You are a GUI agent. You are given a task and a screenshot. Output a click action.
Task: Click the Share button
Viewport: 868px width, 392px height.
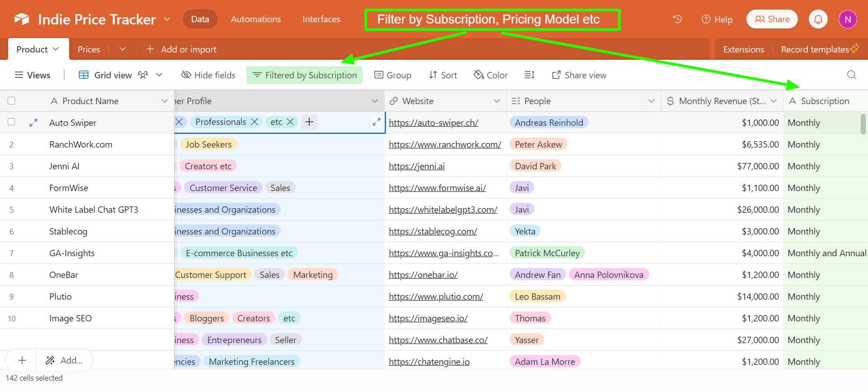tap(772, 19)
